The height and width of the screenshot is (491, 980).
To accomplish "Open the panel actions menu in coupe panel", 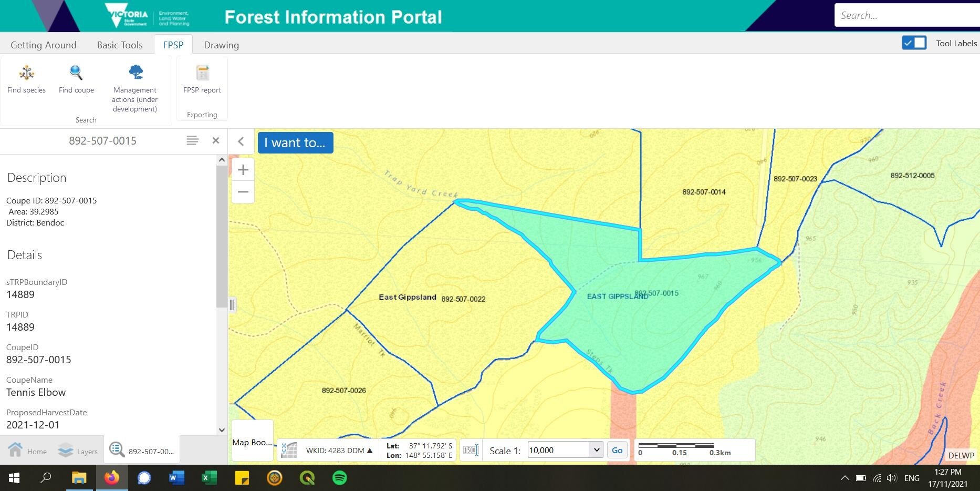I will point(192,140).
